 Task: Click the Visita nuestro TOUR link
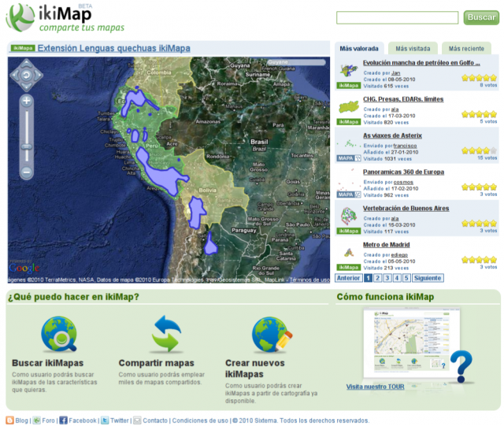[x=375, y=387]
